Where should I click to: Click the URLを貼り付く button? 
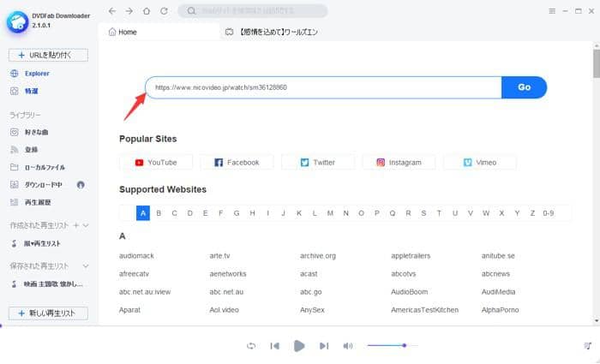click(48, 55)
